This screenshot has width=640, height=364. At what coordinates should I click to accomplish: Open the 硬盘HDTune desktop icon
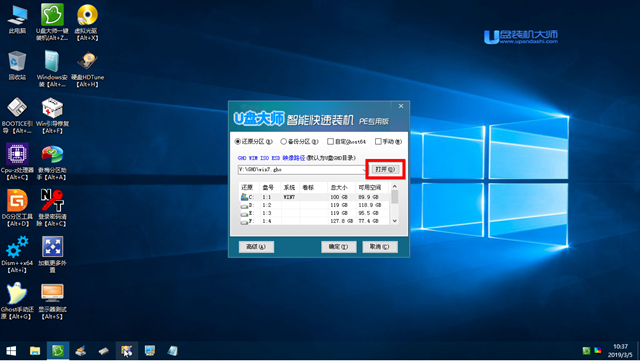point(87,69)
